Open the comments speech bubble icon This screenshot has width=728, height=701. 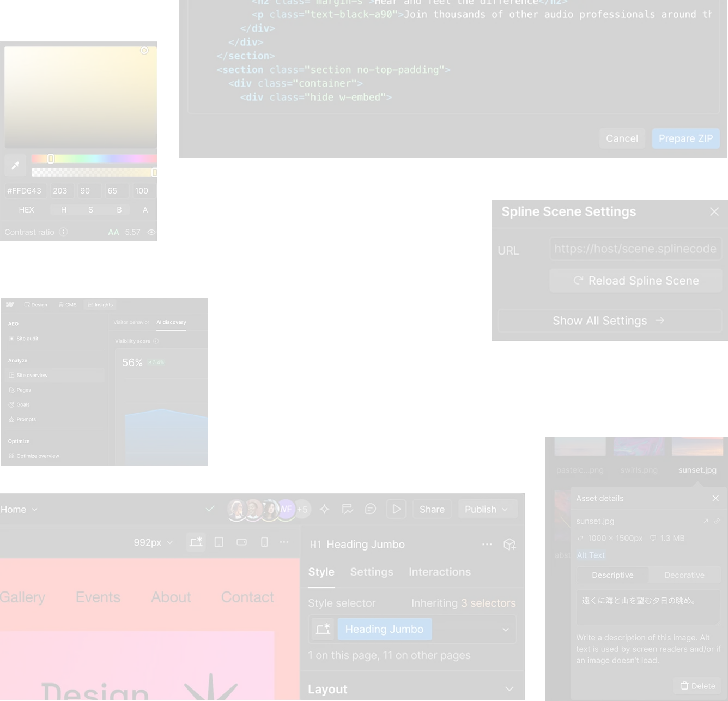pyautogui.click(x=371, y=509)
